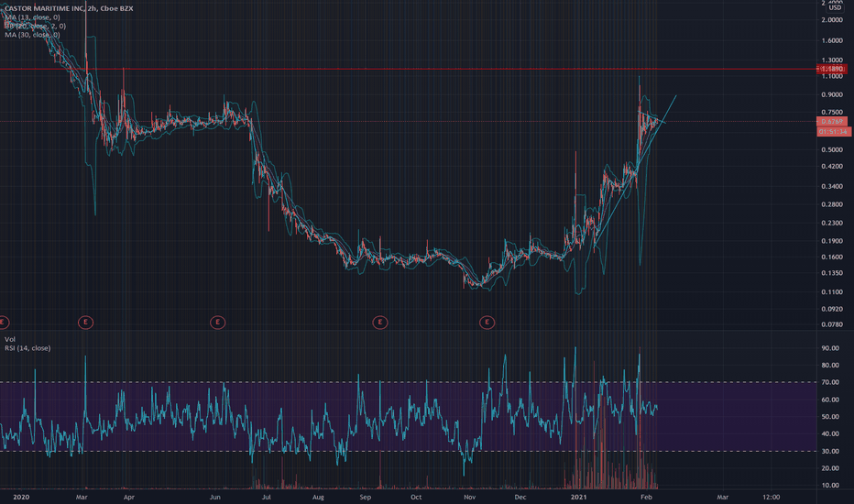Click the 2.0000 price axis label

(x=832, y=20)
